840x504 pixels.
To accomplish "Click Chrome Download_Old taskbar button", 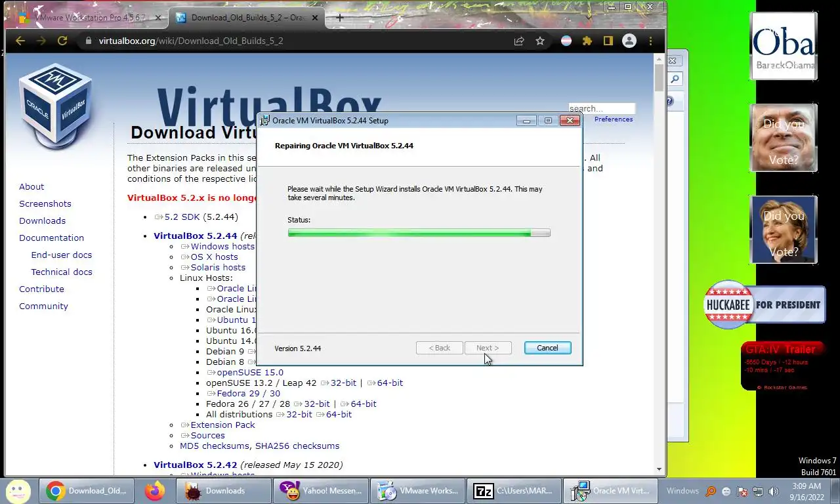I will click(x=87, y=491).
